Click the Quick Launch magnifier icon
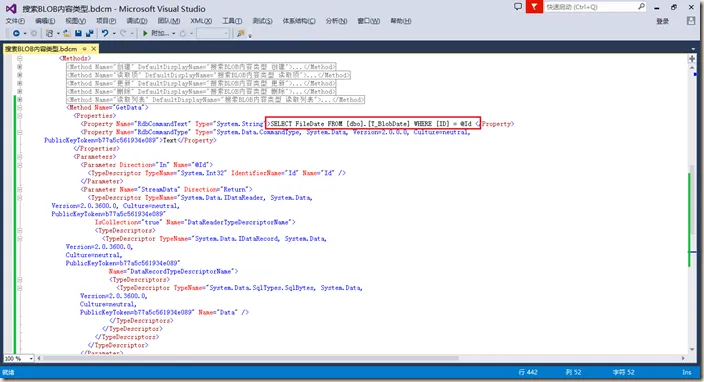This screenshot has width=704, height=382. pos(641,6)
